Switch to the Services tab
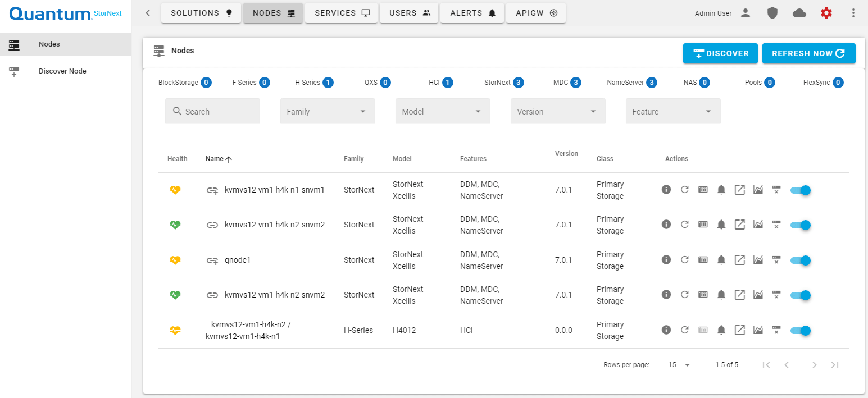The width and height of the screenshot is (868, 398). coord(342,13)
